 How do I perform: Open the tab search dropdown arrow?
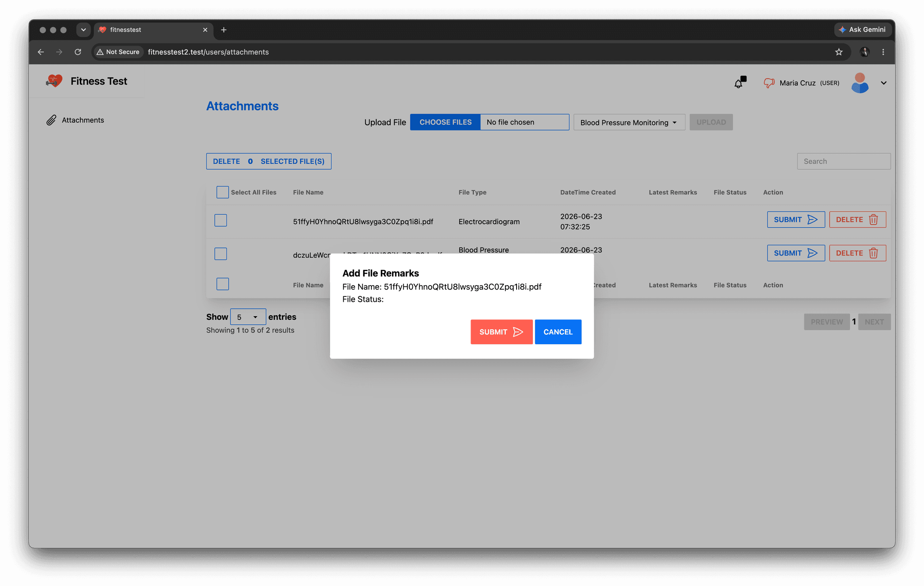pyautogui.click(x=83, y=30)
